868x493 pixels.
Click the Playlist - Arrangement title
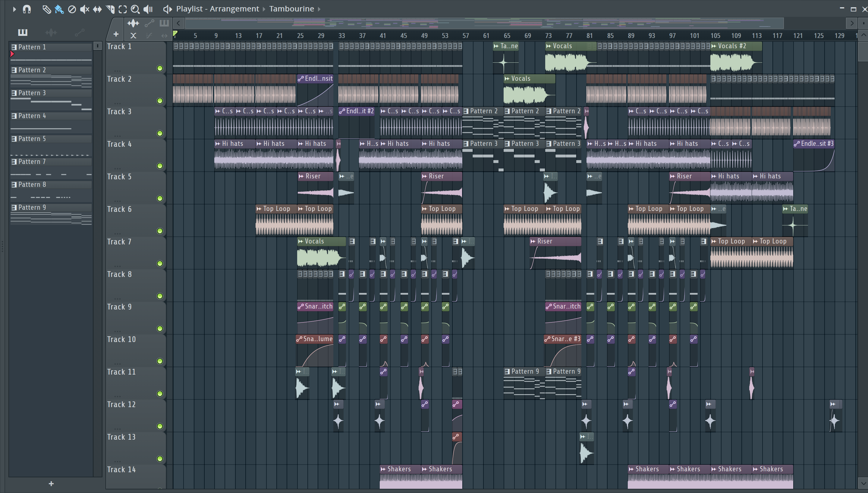217,9
